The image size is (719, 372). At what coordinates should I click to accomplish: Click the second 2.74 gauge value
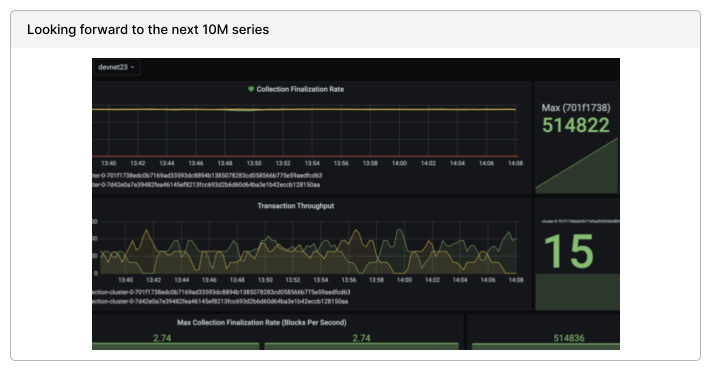[x=361, y=338]
